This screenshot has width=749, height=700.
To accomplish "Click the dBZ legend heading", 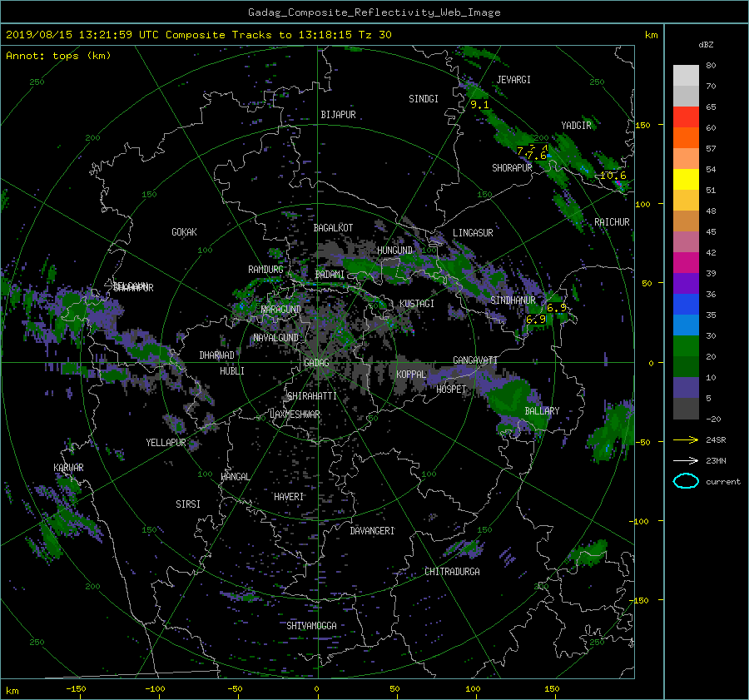I will (x=706, y=44).
